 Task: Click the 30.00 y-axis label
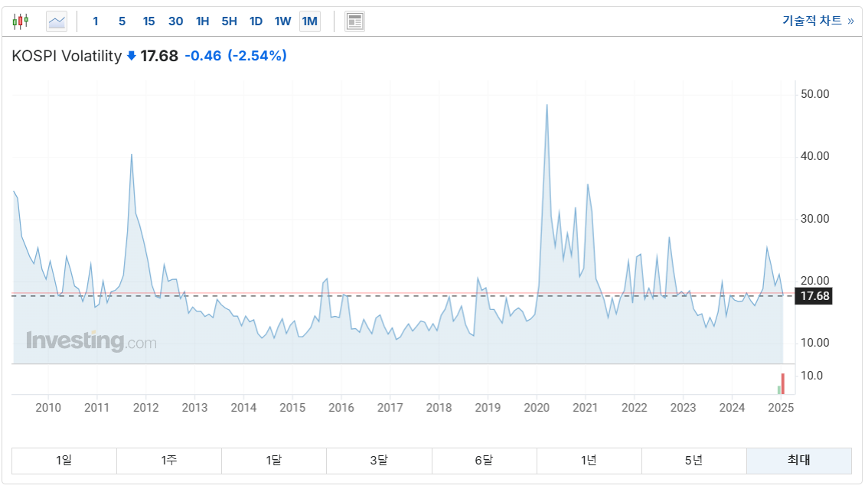tap(815, 219)
